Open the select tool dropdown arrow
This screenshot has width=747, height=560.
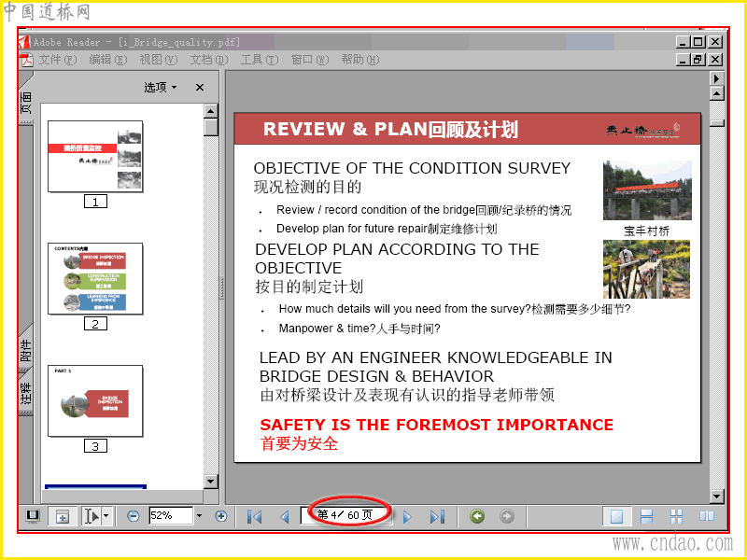tap(106, 516)
